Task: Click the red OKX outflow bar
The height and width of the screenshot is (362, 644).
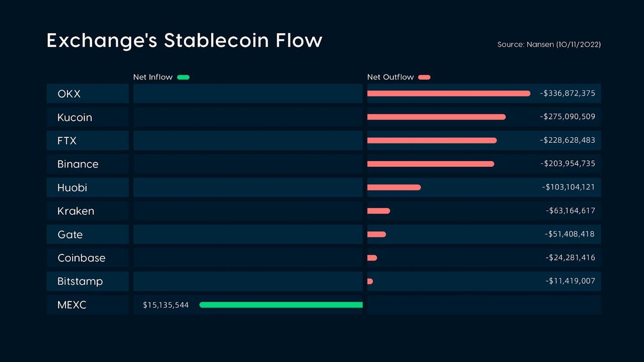Action: click(449, 94)
